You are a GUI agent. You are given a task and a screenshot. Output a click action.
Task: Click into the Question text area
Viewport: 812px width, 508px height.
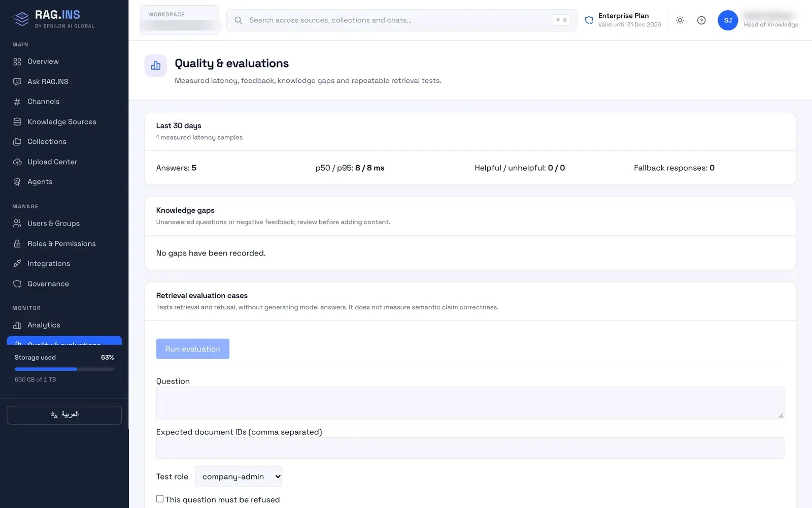[x=470, y=403]
